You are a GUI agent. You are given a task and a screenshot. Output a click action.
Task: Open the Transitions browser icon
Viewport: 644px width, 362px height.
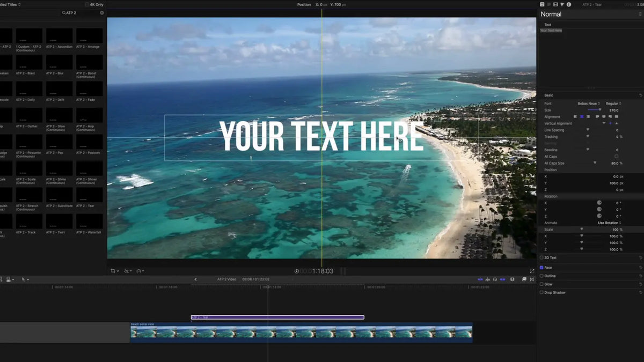(x=532, y=279)
